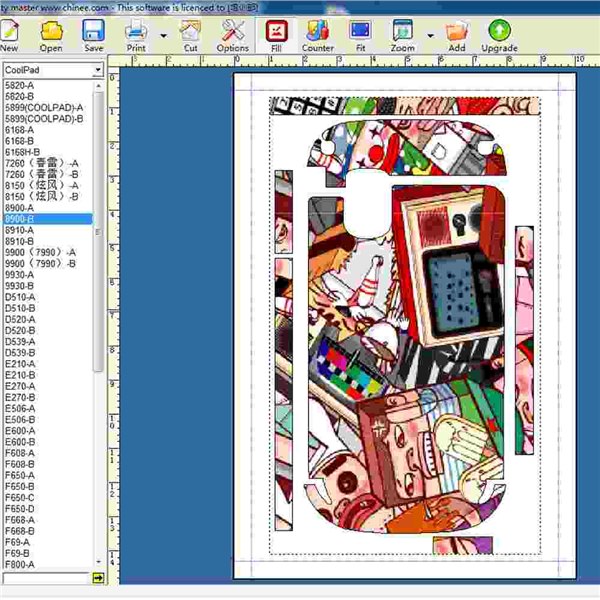
Task: Choose the 9900 (7990) -A template
Action: pos(40,252)
